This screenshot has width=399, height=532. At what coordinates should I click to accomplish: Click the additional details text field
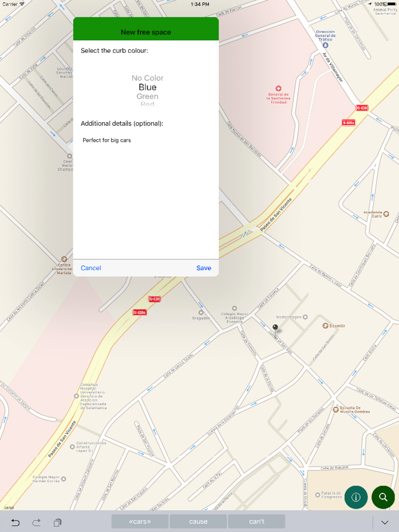tap(146, 195)
